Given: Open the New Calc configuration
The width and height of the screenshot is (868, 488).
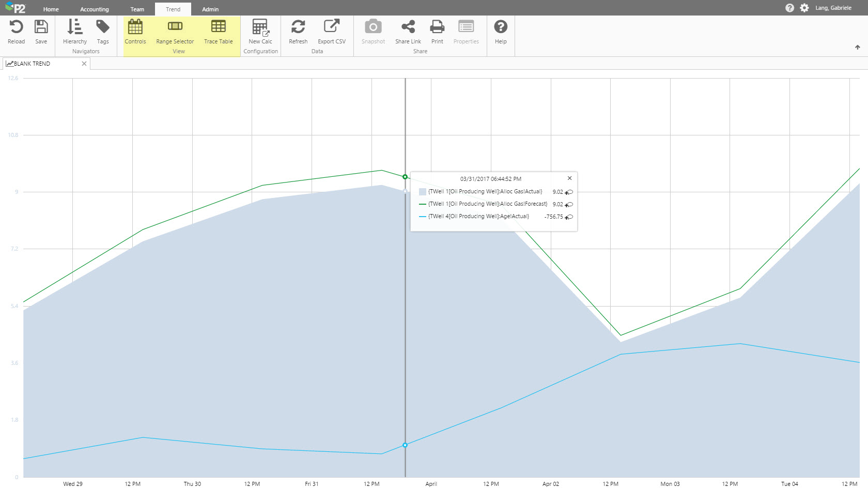Looking at the screenshot, I should [x=260, y=27].
